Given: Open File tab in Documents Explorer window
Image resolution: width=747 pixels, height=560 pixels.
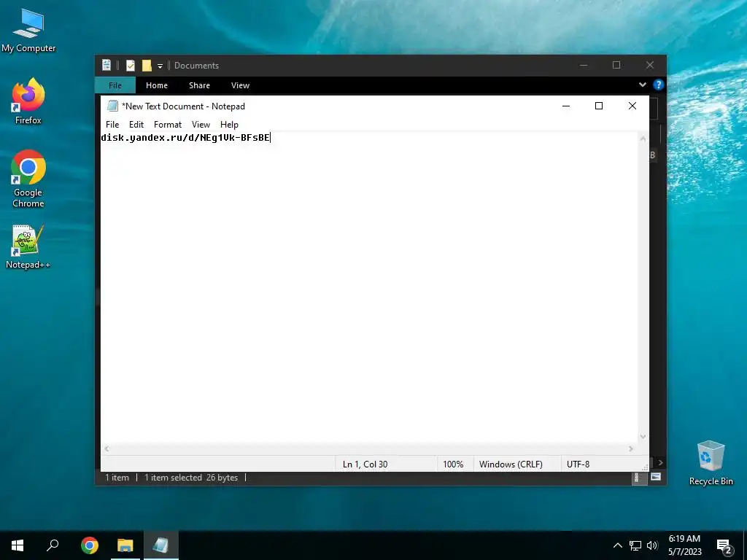Looking at the screenshot, I should pyautogui.click(x=115, y=85).
